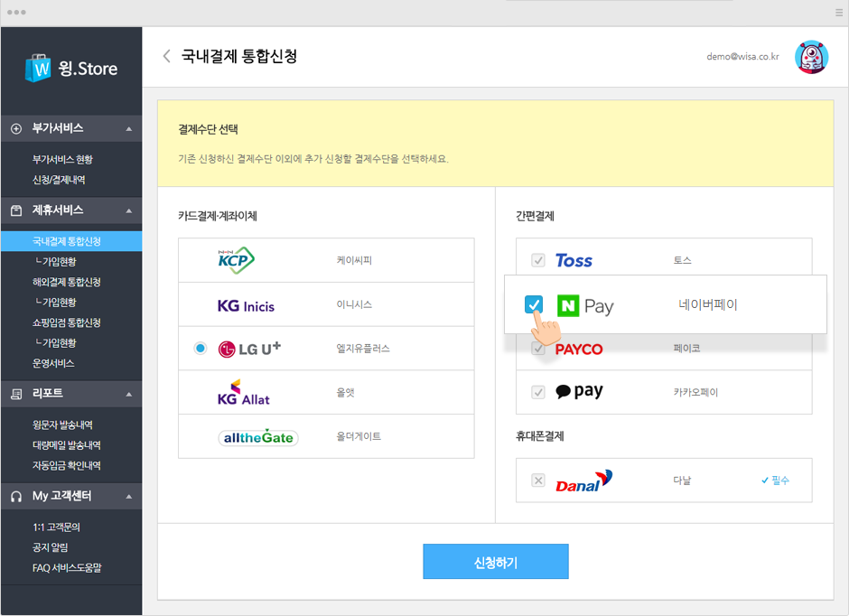
Task: Select the LG U+ logo
Action: 249,349
